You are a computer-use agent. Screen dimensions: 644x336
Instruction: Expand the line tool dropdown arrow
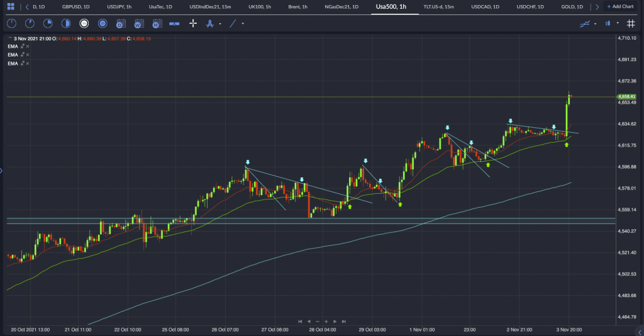243,24
